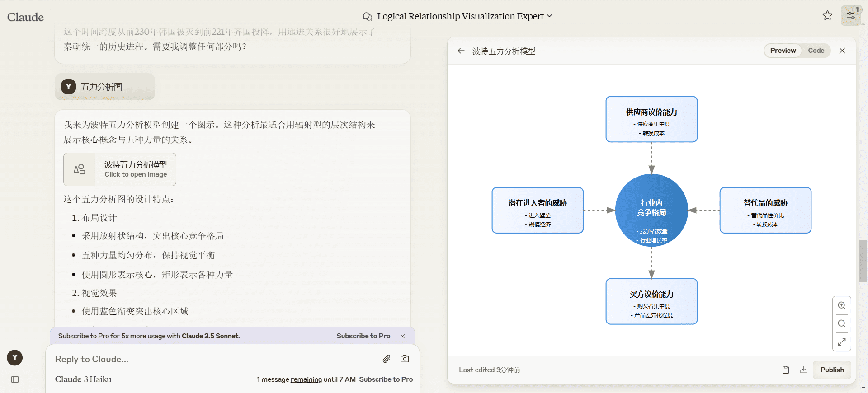The width and height of the screenshot is (868, 393).
Task: Open the conversation title dropdown
Action: pos(464,16)
